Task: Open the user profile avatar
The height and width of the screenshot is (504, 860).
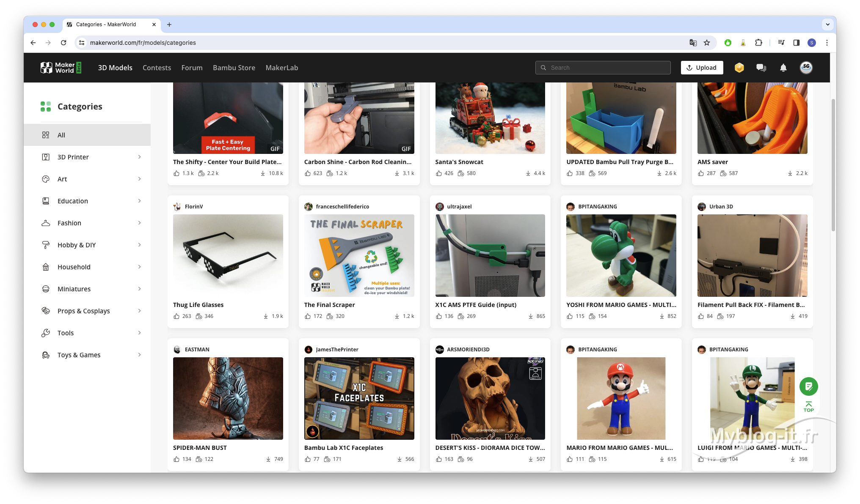Action: pyautogui.click(x=806, y=68)
